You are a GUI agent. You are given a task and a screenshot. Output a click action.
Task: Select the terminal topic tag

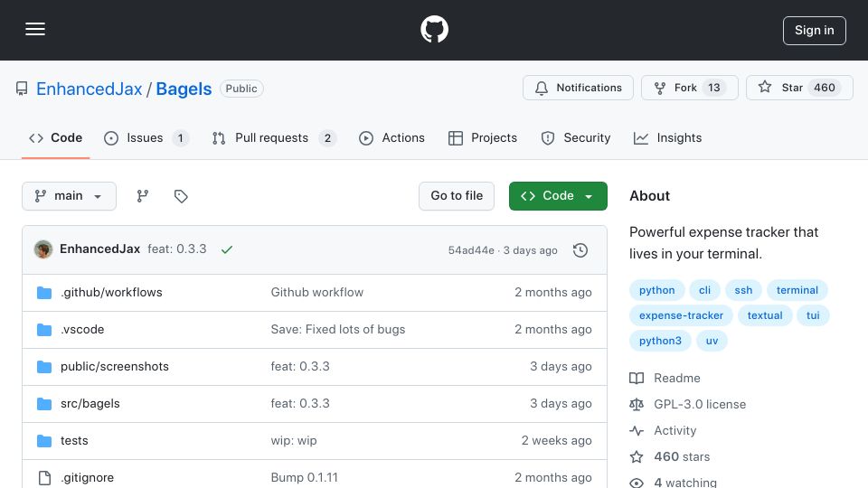point(797,290)
